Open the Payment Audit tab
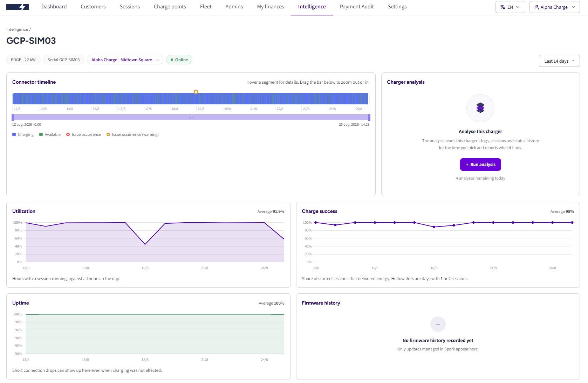The height and width of the screenshot is (383, 588). 357,7
